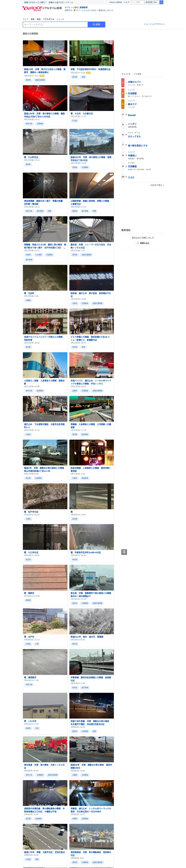The height and width of the screenshot is (868, 186).
Task: Click the ログイン link
Action: pyautogui.click(x=69, y=10)
